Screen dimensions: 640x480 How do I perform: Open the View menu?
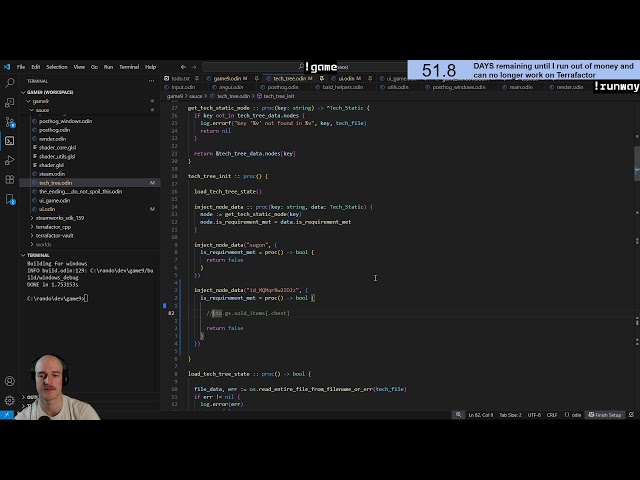click(79, 67)
